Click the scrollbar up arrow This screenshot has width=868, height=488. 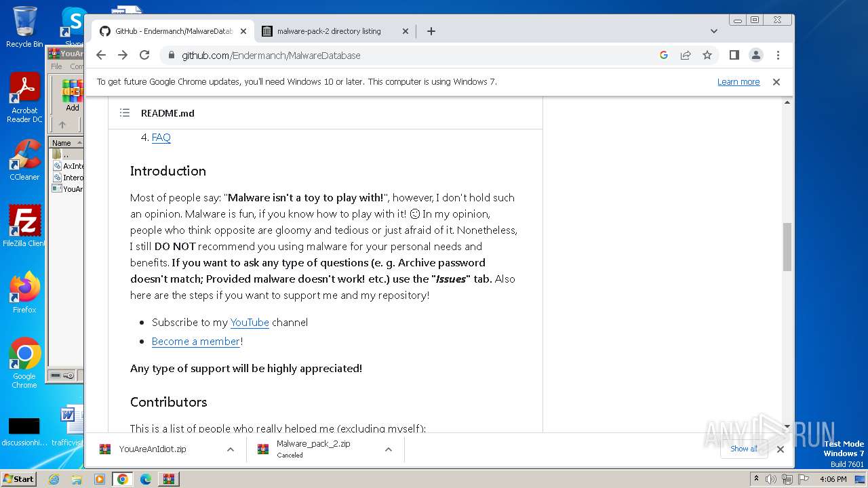click(x=787, y=102)
